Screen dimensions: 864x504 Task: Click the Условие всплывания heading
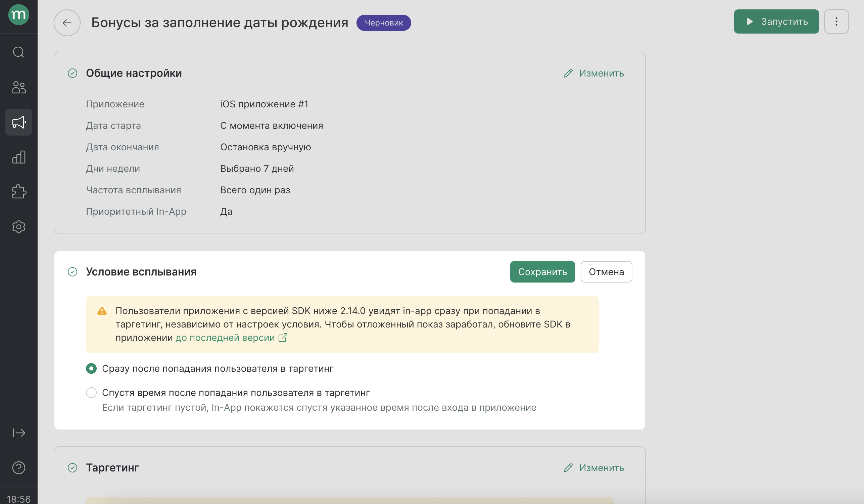[x=141, y=272]
